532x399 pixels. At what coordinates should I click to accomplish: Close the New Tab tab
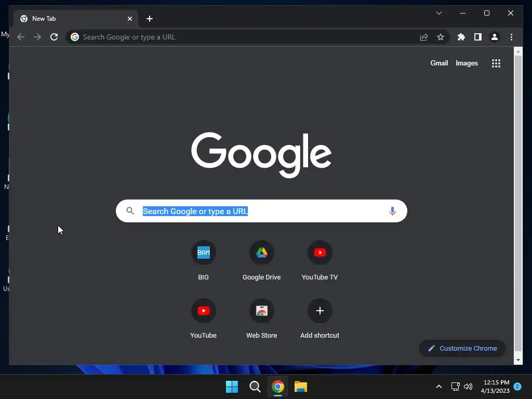[129, 19]
